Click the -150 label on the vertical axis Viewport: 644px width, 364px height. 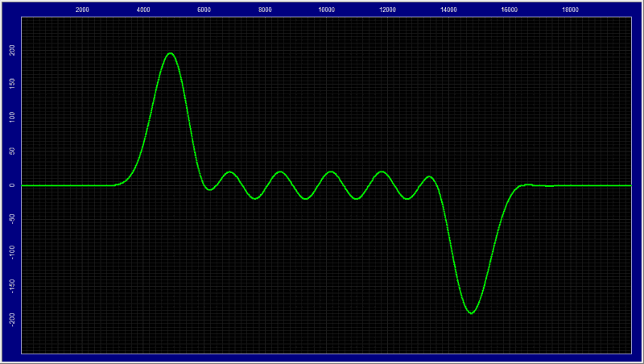(12, 286)
